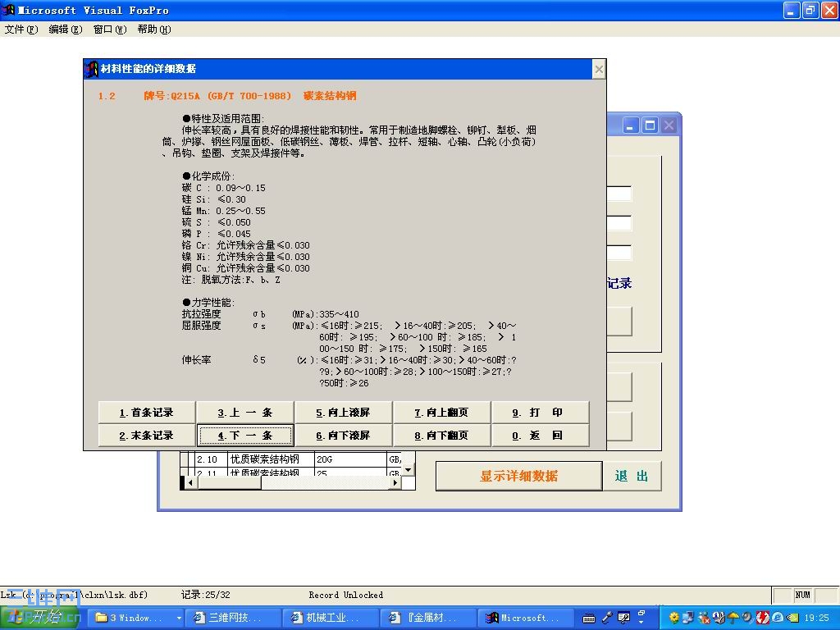Click grid vertical scrollbar down arrow
Image resolution: width=840 pixels, height=630 pixels.
click(409, 470)
